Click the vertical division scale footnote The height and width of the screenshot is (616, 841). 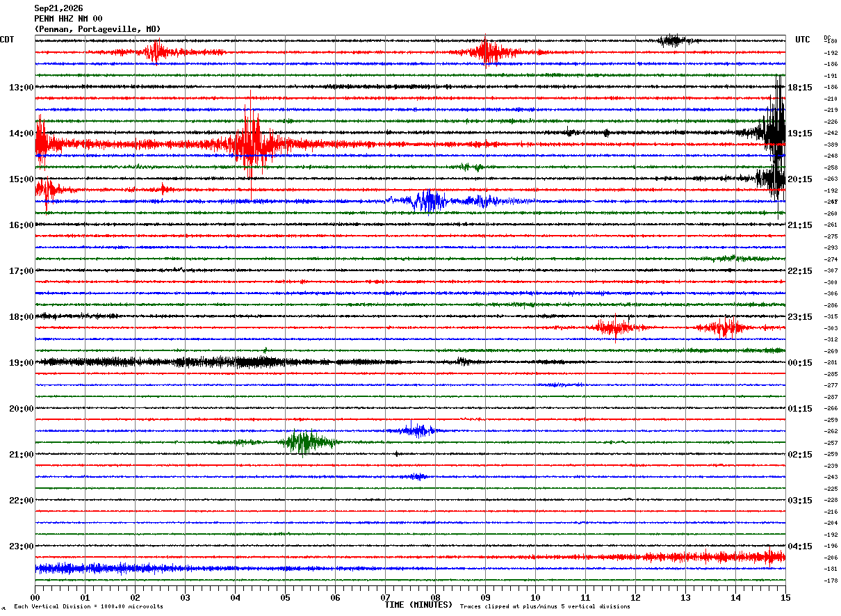pos(89,606)
